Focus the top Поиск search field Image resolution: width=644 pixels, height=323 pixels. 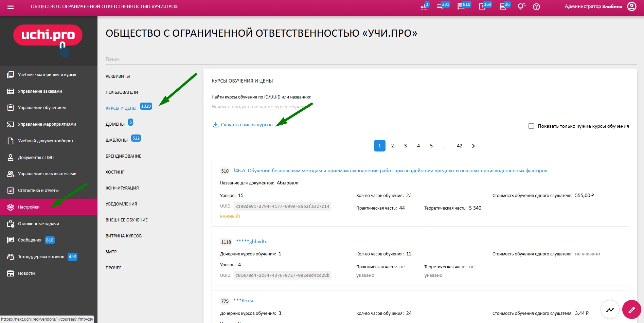tap(371, 59)
